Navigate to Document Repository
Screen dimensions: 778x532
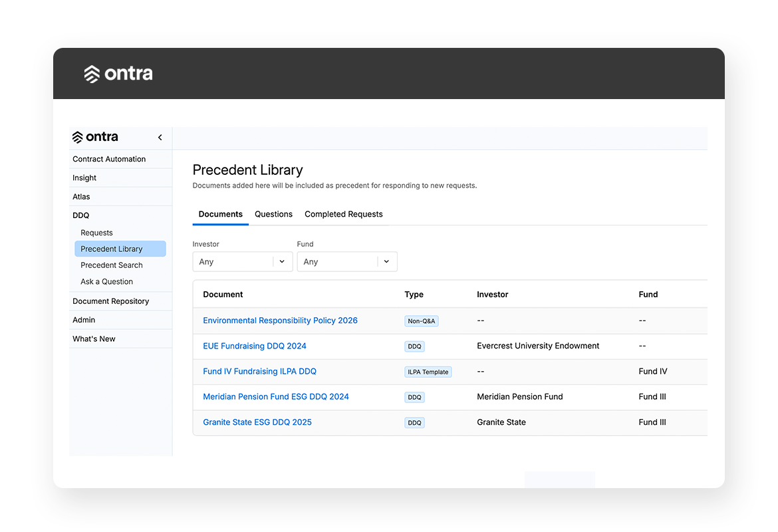[110, 301]
